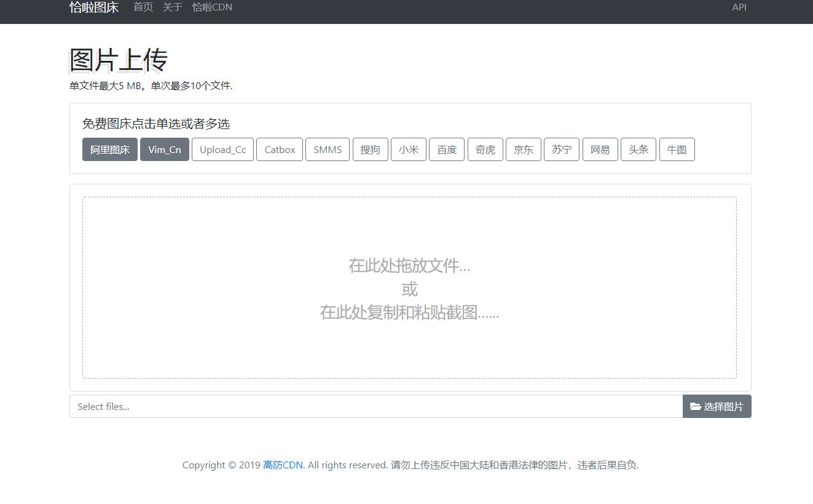Go to the 关于 page
The image size is (813, 504).
[173, 7]
